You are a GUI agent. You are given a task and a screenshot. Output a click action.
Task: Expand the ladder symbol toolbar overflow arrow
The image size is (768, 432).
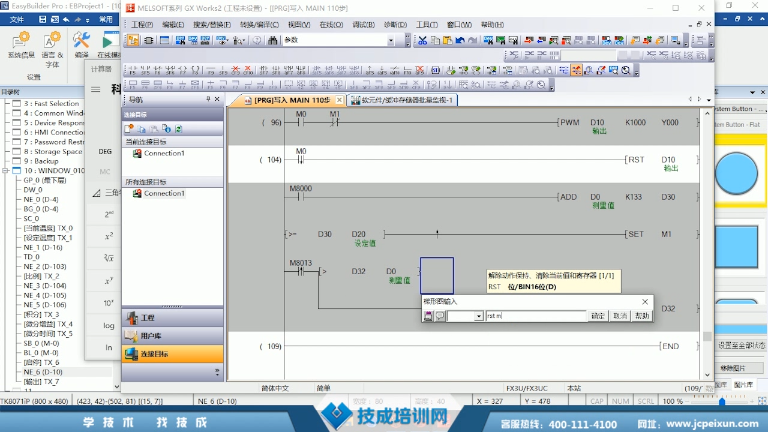pyautogui.click(x=636, y=72)
